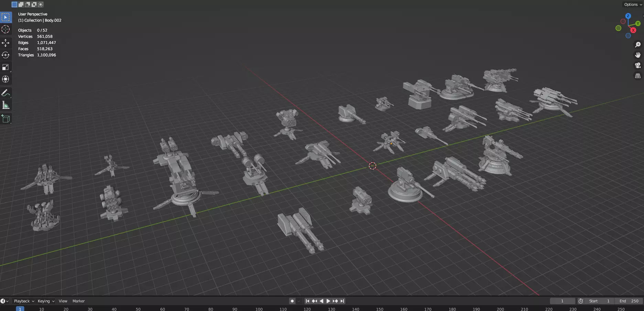The width and height of the screenshot is (644, 311).
Task: Select the Add Cube tool
Action: [x=6, y=119]
